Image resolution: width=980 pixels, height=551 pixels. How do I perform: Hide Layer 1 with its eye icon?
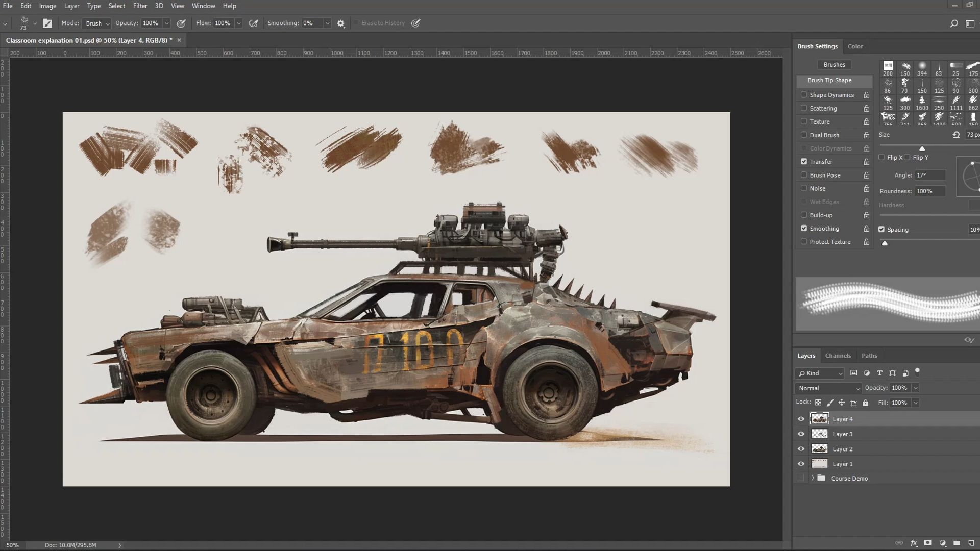click(801, 464)
